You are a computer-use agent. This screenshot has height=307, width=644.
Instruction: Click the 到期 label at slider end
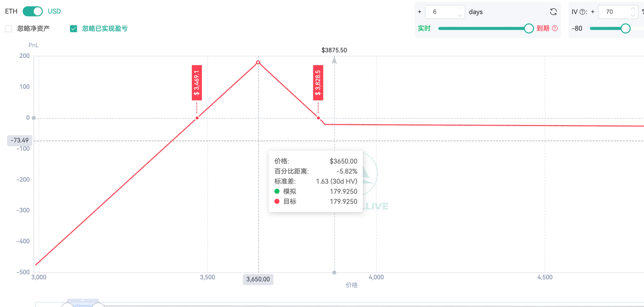coord(543,28)
